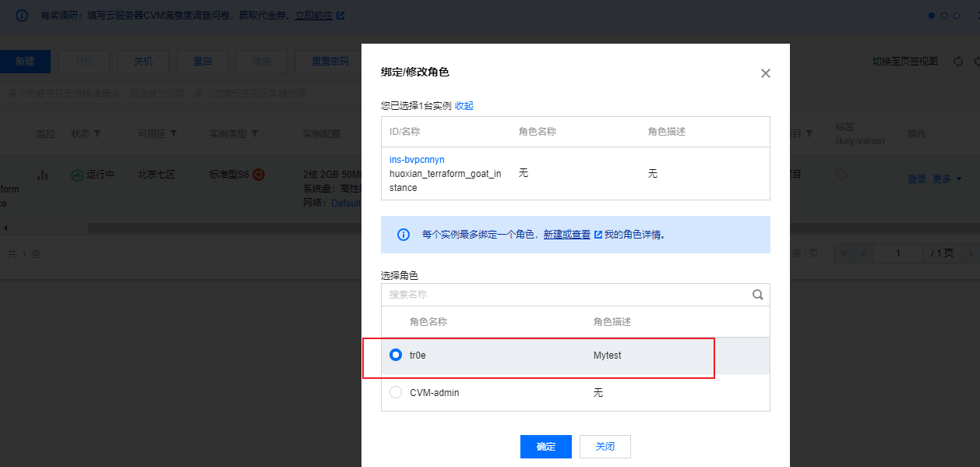Open the 新建或查看 role link

[567, 234]
